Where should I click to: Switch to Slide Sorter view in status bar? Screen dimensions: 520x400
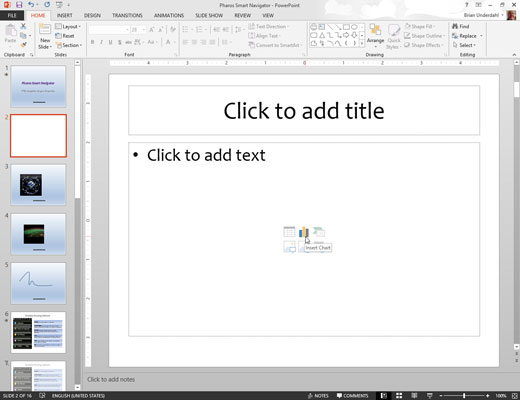399,396
